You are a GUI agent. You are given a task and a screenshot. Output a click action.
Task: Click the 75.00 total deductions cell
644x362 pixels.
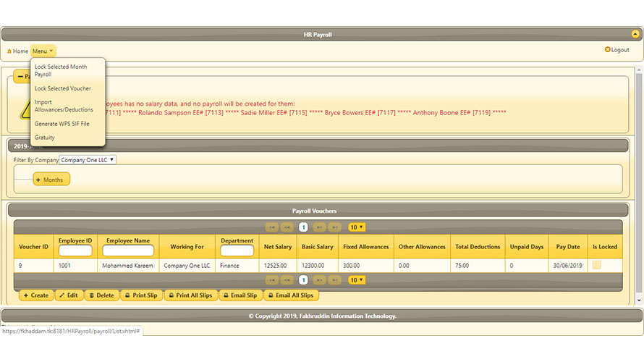pos(478,266)
